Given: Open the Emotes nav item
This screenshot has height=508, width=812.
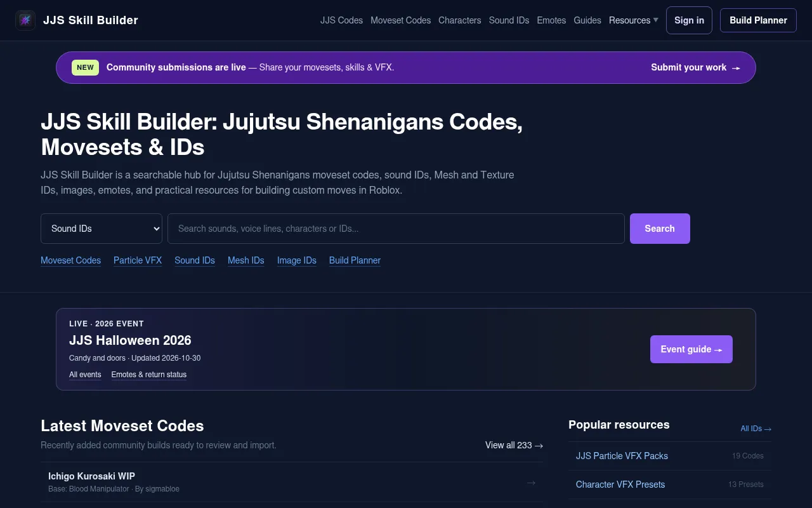Looking at the screenshot, I should click(x=551, y=20).
